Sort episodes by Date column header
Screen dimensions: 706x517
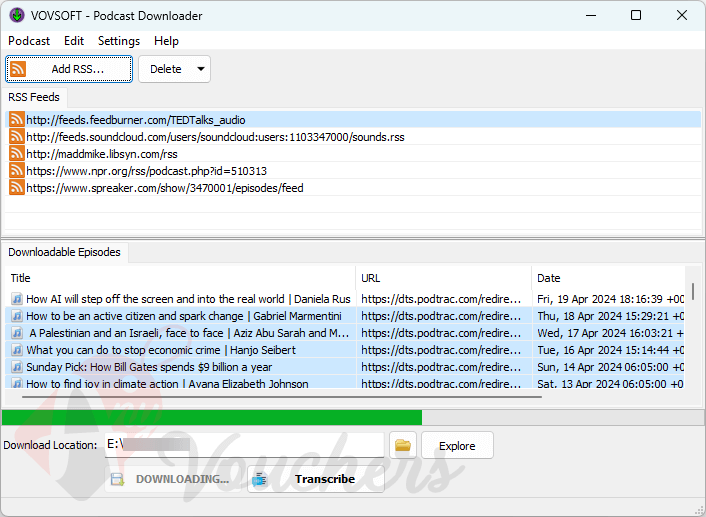pyautogui.click(x=608, y=278)
